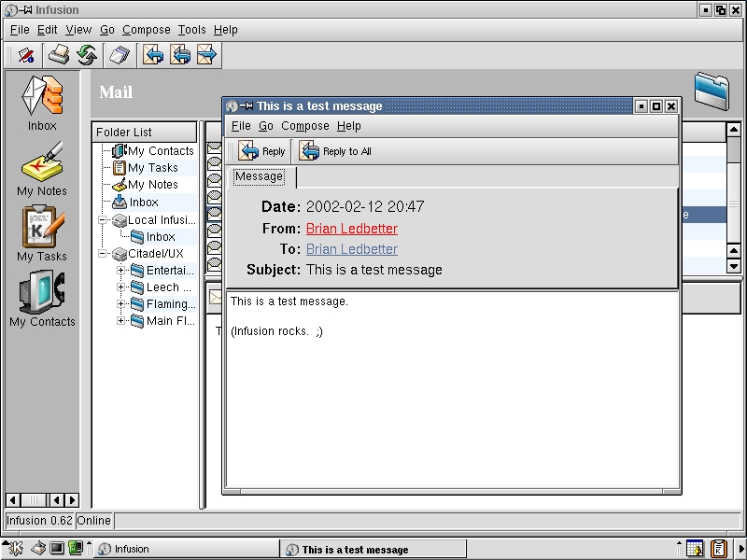Click the clipboard icon in the system tray
This screenshot has width=747, height=560.
click(x=718, y=549)
